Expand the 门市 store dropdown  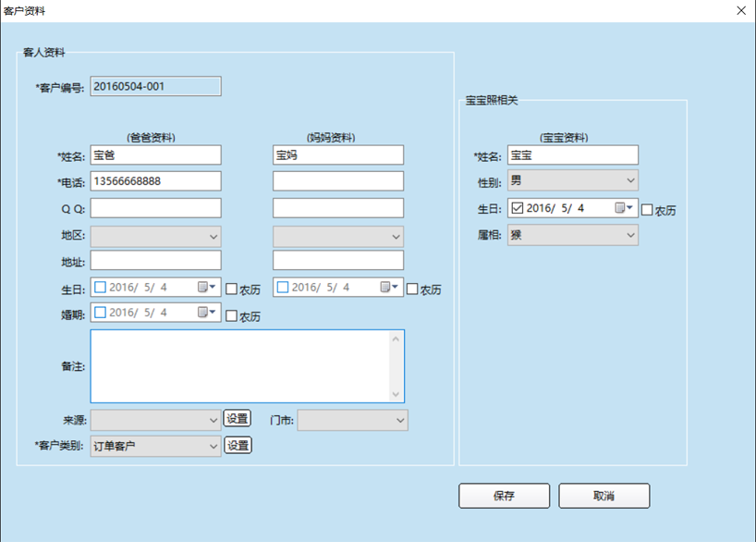point(352,420)
